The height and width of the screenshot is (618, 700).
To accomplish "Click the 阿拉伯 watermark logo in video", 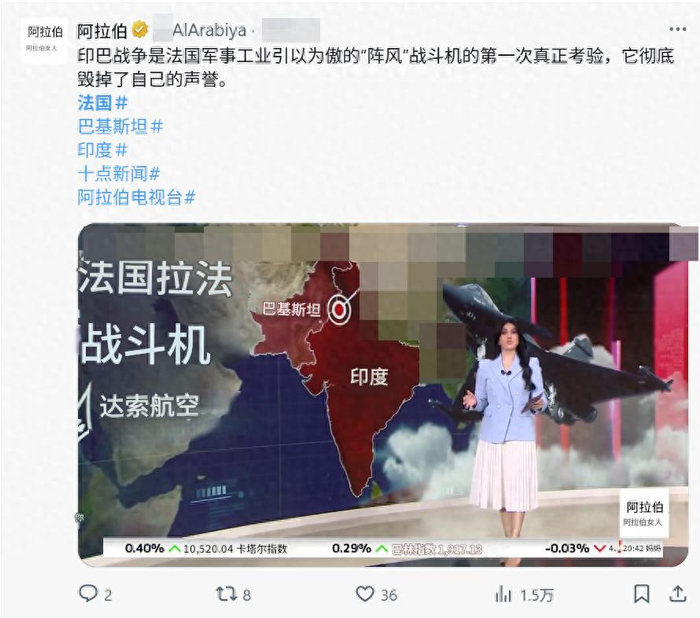I will coord(644,513).
